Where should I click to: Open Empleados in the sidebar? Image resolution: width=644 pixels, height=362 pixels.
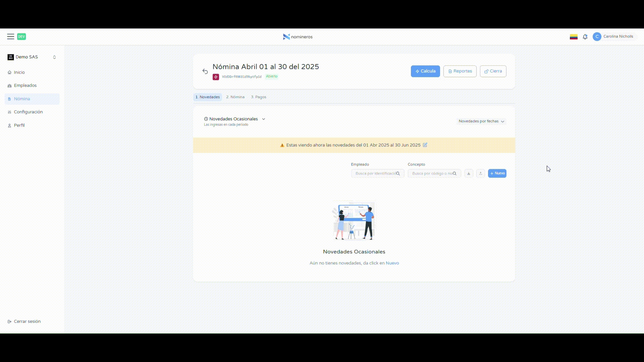point(25,85)
